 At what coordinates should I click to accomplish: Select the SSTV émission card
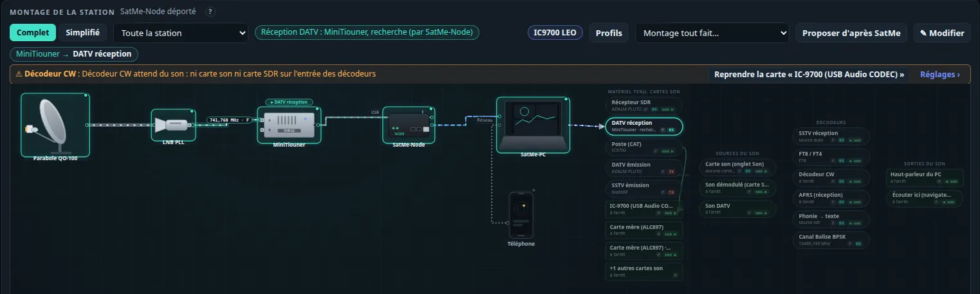tap(645, 188)
